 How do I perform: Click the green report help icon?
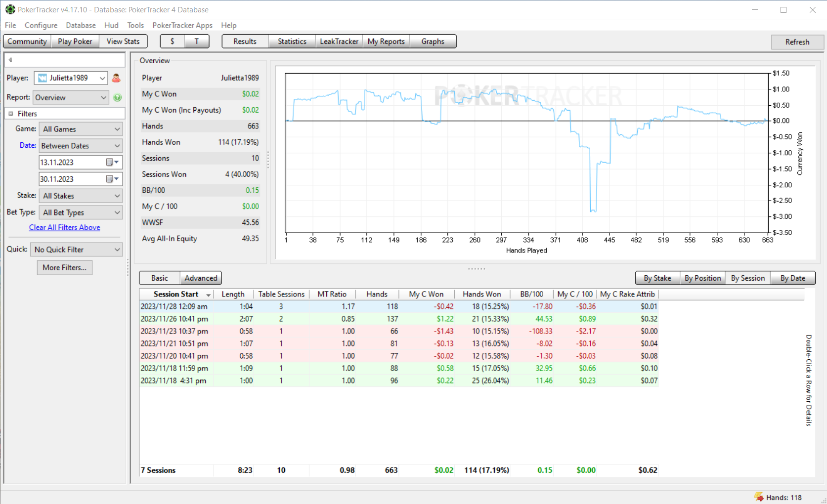[x=117, y=97]
